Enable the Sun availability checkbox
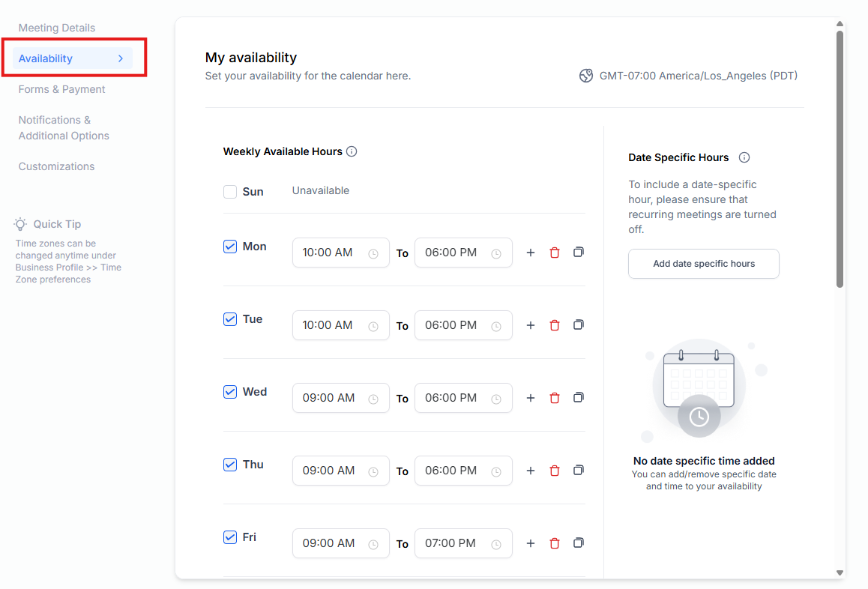Viewport: 868px width, 589px height. point(230,192)
